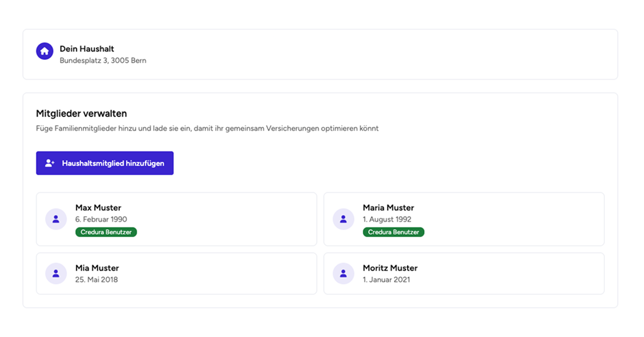Select Max Muster's avatar icon

click(55, 219)
